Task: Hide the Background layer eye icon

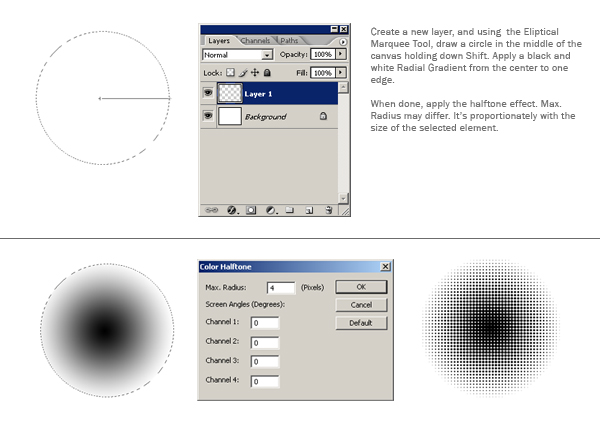Action: click(208, 116)
